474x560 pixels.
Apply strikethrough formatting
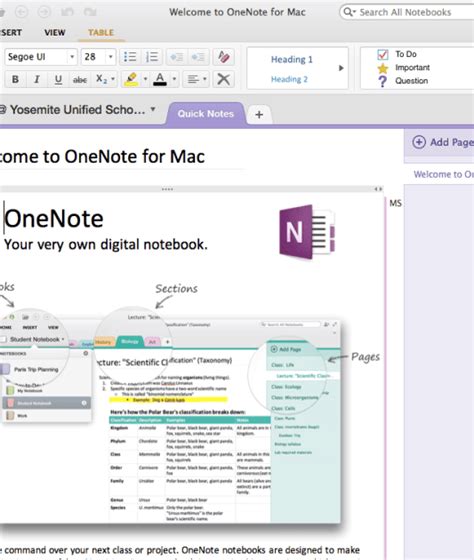pyautogui.click(x=80, y=79)
